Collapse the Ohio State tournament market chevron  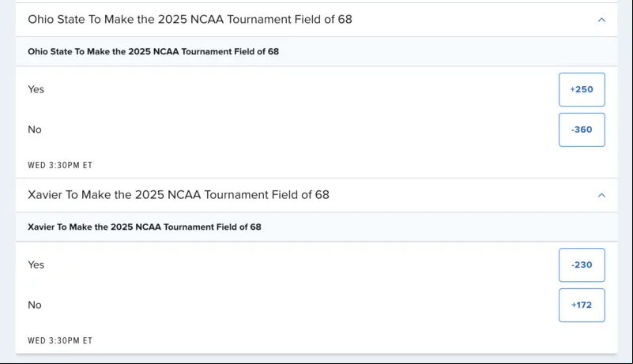[x=601, y=20]
